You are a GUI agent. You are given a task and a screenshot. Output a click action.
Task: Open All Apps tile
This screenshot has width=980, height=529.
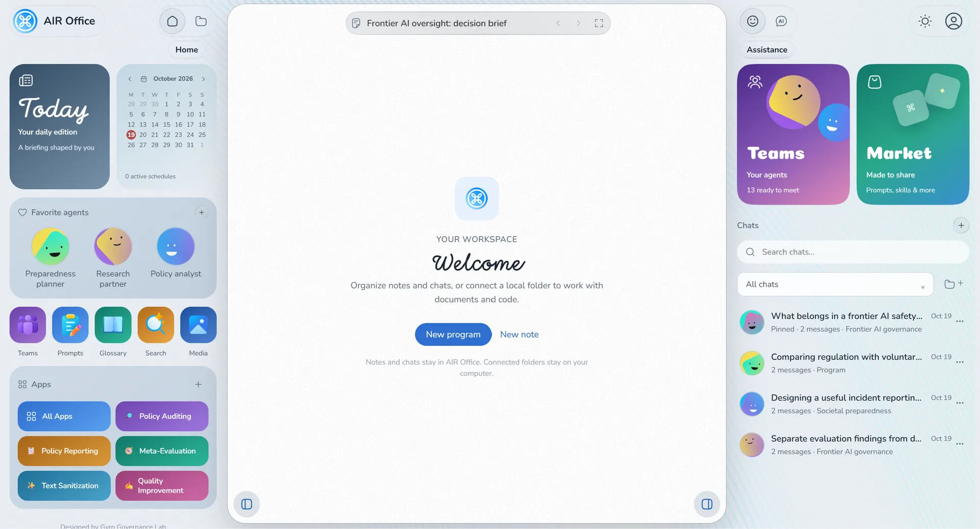[64, 416]
